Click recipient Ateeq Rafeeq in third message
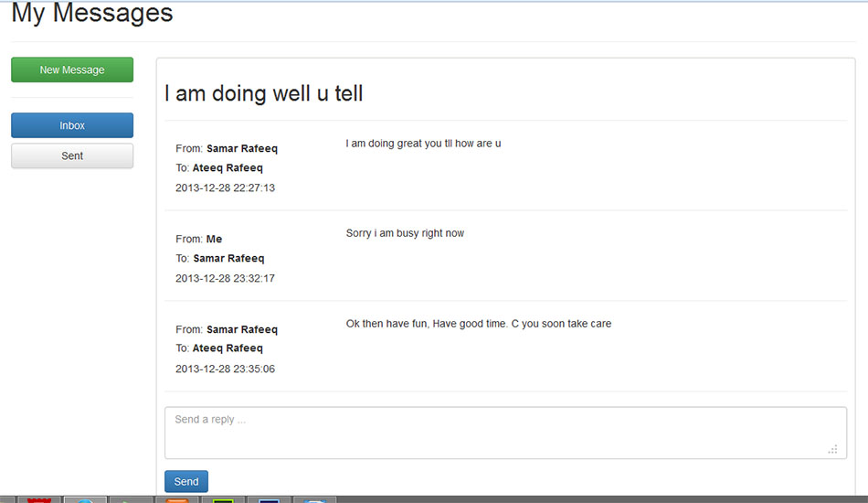Image resolution: width=868 pixels, height=503 pixels. tap(228, 348)
